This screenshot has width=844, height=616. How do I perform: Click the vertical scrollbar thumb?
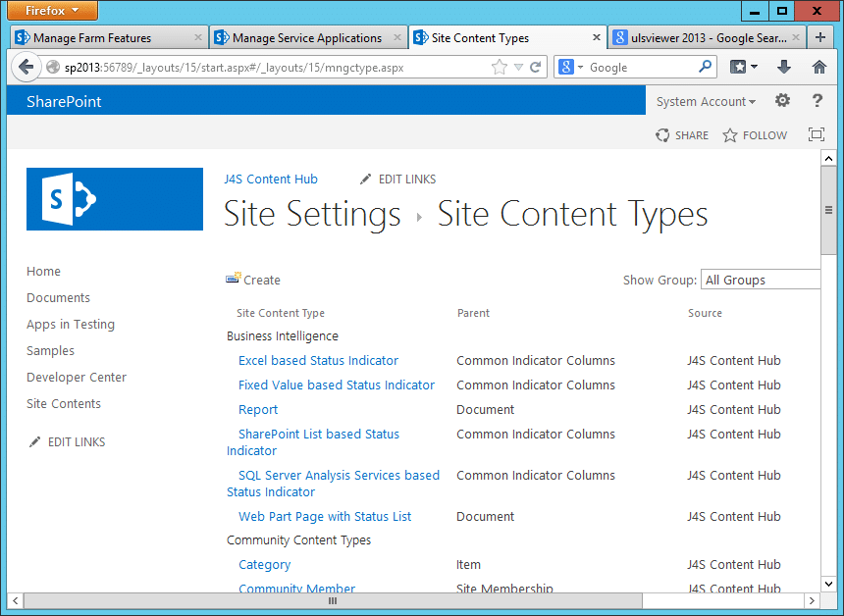coord(828,210)
